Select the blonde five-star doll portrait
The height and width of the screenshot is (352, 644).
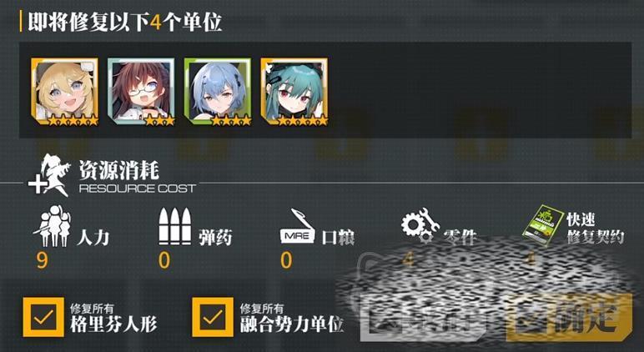(64, 92)
